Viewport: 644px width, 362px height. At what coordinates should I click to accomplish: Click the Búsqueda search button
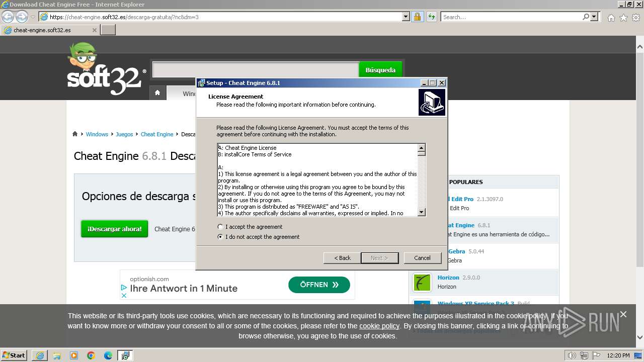click(x=380, y=70)
